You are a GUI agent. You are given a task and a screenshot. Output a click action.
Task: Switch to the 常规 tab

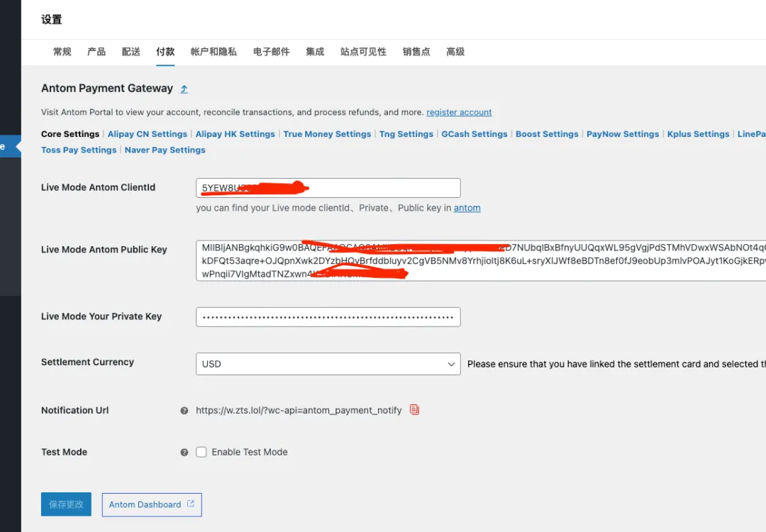(62, 52)
